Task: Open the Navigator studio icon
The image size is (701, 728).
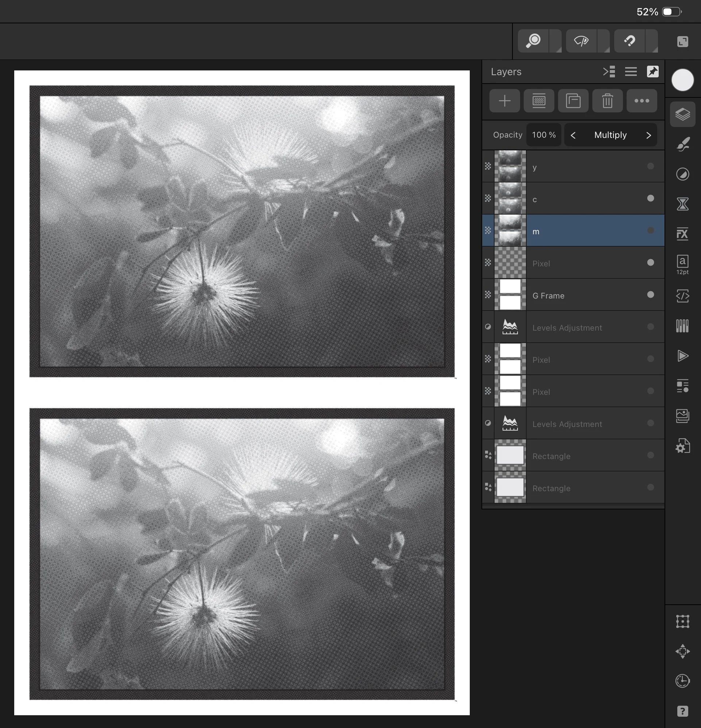Action: (x=682, y=651)
